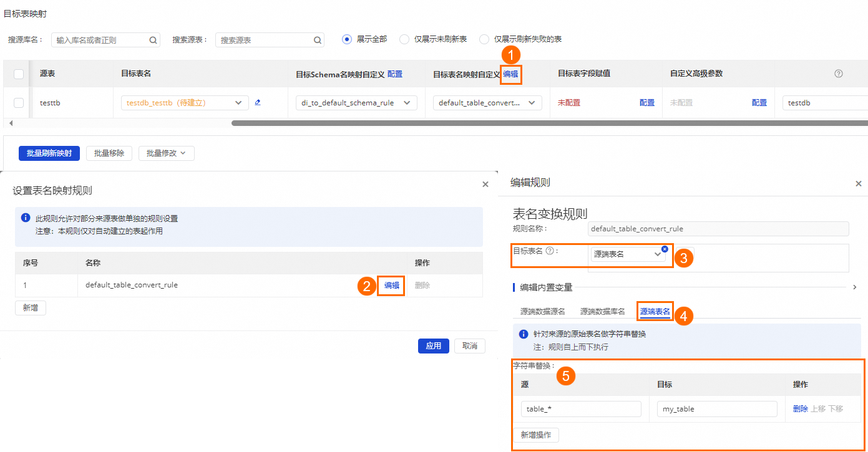Click the pencil icon beside testdb_testtb
This screenshot has width=868, height=452.
pyautogui.click(x=258, y=102)
